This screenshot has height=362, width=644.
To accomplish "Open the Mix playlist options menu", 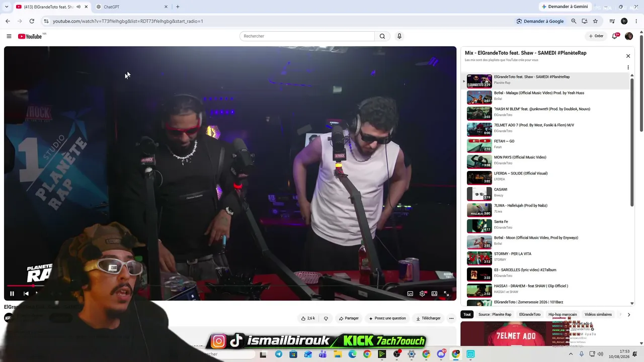I will (628, 67).
